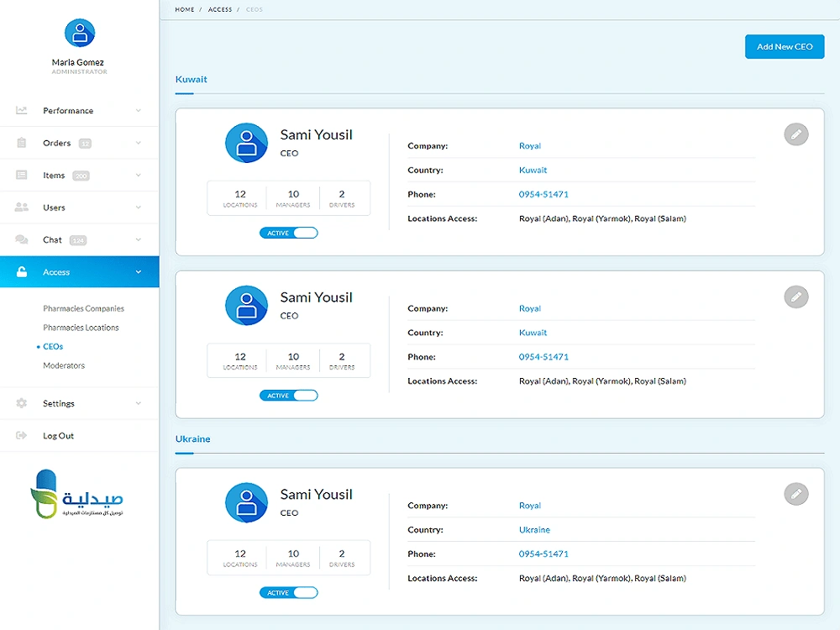Click the Home breadcrumb link
Viewport: 840px width, 630px height.
184,9
